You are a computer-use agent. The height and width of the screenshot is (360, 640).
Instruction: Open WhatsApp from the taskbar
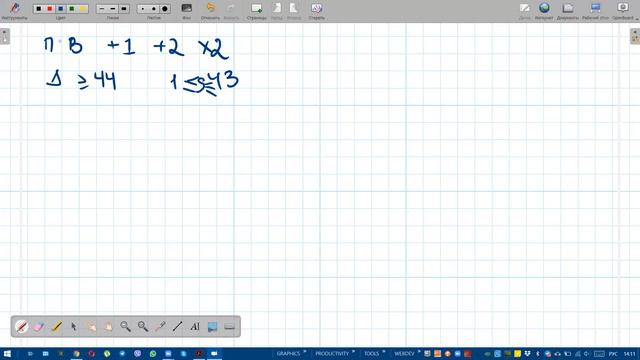click(153, 354)
